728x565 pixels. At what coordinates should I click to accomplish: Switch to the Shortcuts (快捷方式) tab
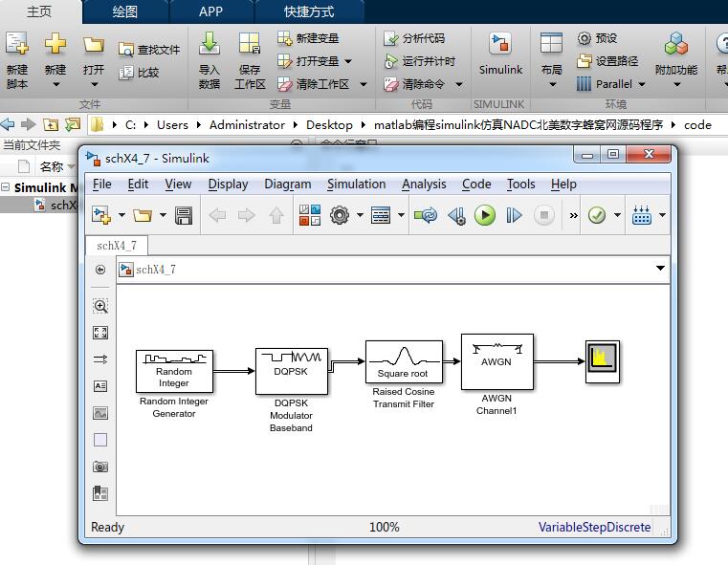click(309, 11)
